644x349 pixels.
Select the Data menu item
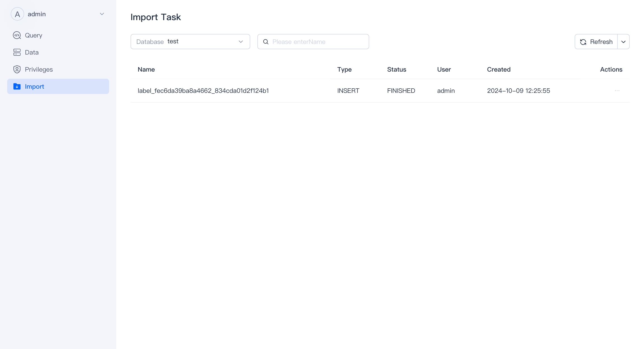[x=32, y=52]
